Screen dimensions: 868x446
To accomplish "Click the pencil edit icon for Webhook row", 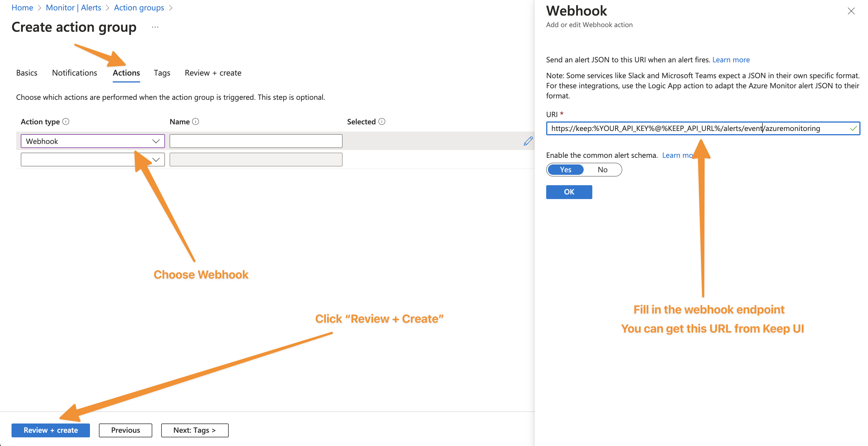I will tap(528, 141).
